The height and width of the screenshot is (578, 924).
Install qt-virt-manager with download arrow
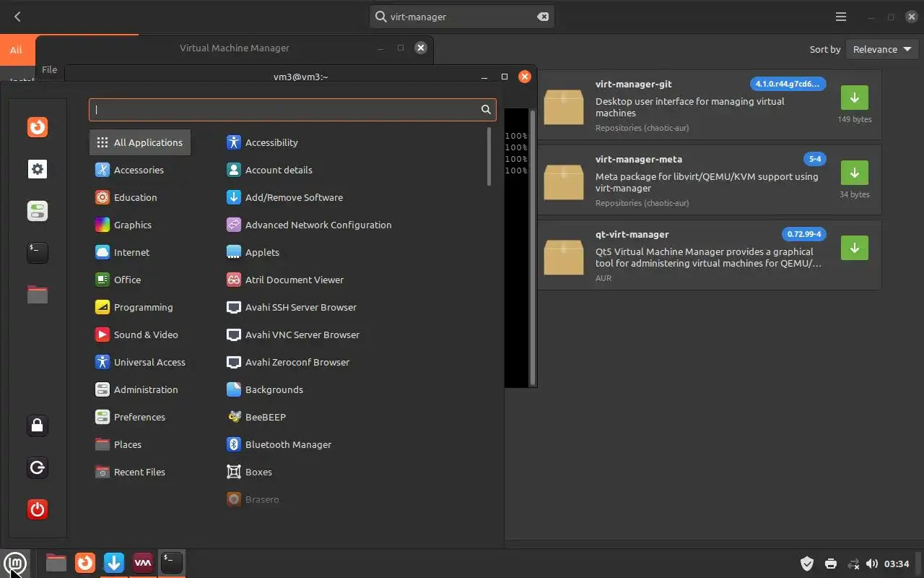854,248
